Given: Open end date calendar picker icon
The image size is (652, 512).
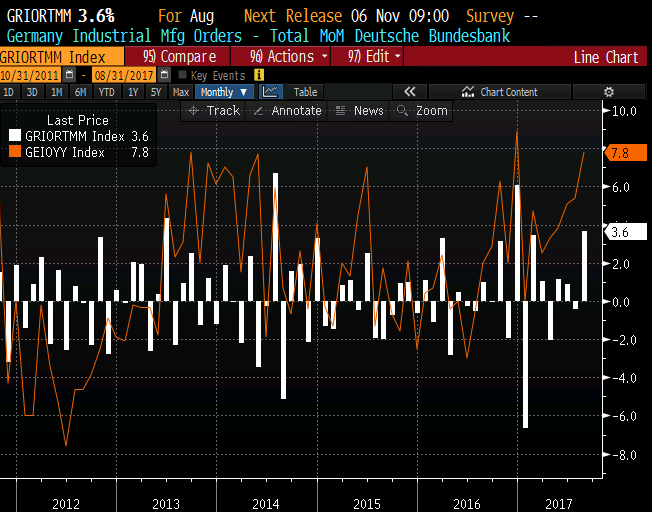Looking at the screenshot, I should pos(165,75).
